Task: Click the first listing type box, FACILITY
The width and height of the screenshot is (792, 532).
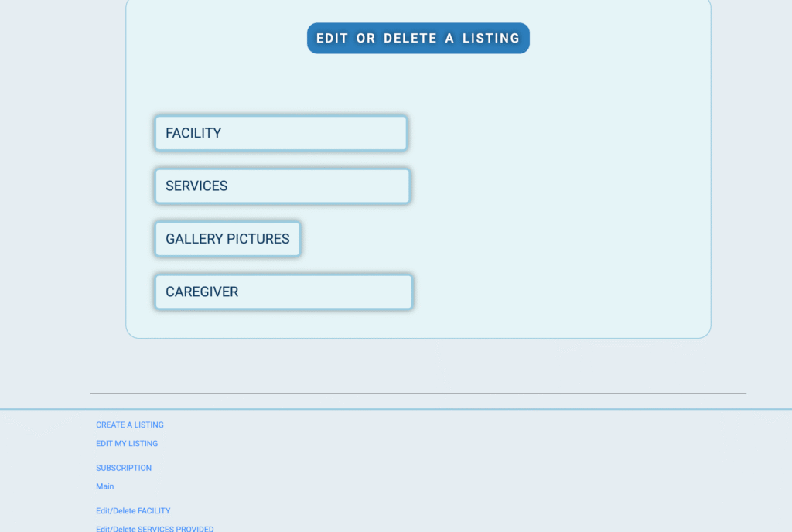Action: (281, 133)
